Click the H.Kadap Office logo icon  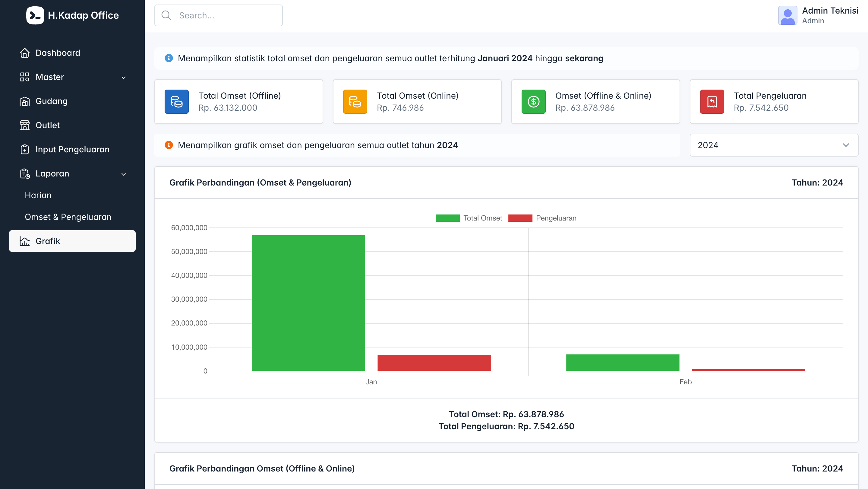coord(35,15)
